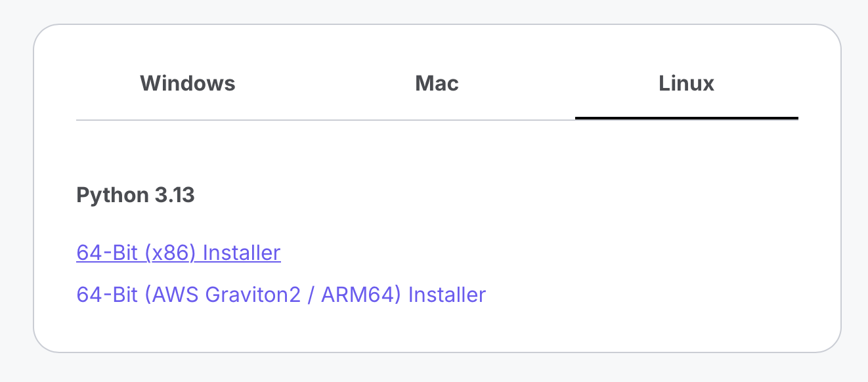Select the Linux tab
The height and width of the screenshot is (382, 868).
point(686,84)
